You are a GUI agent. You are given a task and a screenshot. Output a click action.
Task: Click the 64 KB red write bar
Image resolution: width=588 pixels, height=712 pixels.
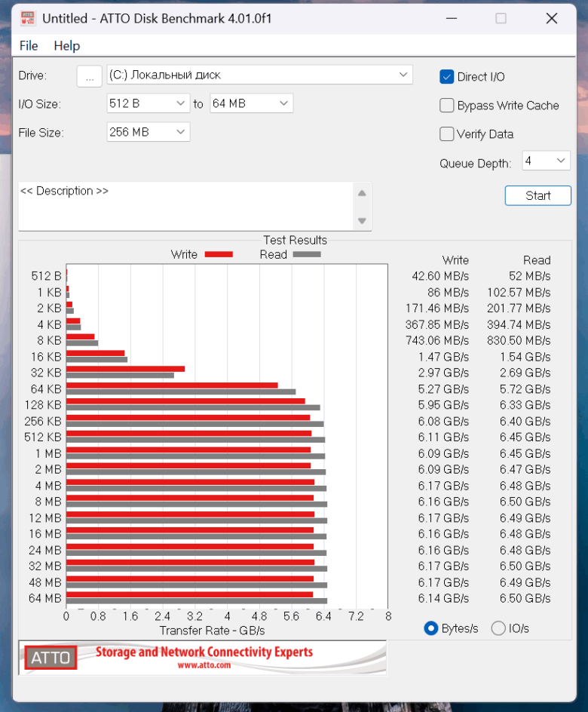pos(172,385)
